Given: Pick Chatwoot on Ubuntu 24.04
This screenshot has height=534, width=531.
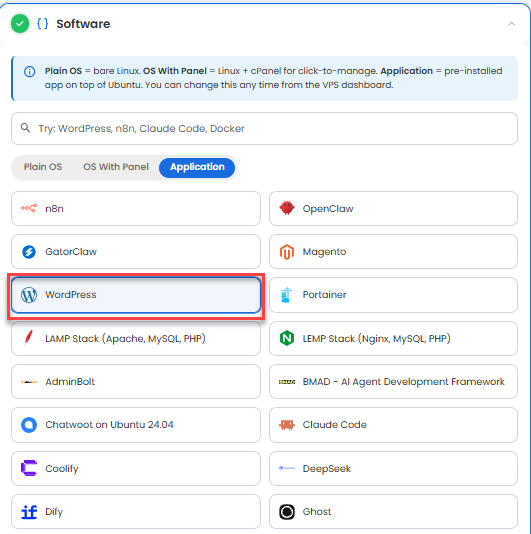Looking at the screenshot, I should click(x=136, y=425).
